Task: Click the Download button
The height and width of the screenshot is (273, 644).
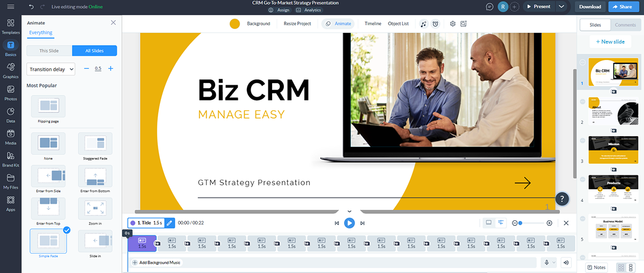Action: 590,7
